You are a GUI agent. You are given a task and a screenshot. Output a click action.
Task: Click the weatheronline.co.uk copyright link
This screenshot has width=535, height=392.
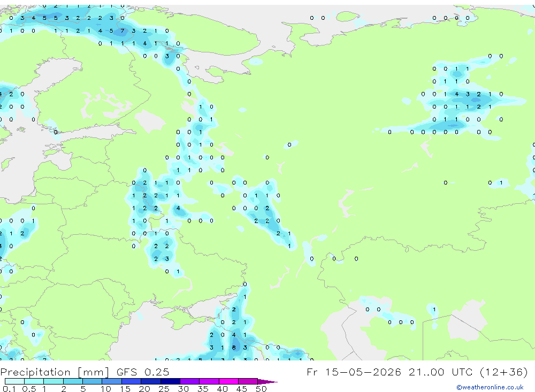pyautogui.click(x=490, y=387)
